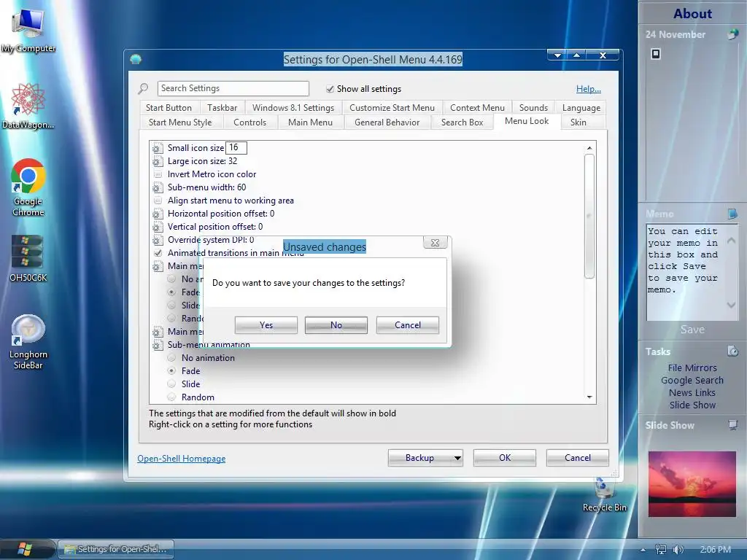Click the sunset slide show thumbnail

(692, 484)
